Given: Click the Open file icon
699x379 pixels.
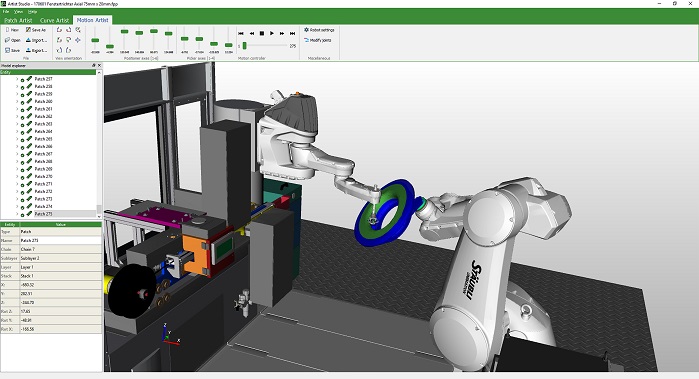Looking at the screenshot, I should pos(8,40).
